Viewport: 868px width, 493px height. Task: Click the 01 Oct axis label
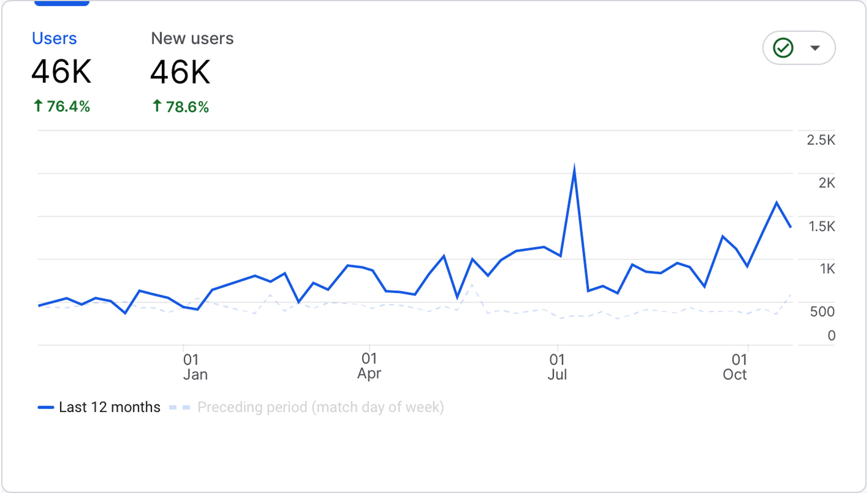click(x=735, y=367)
